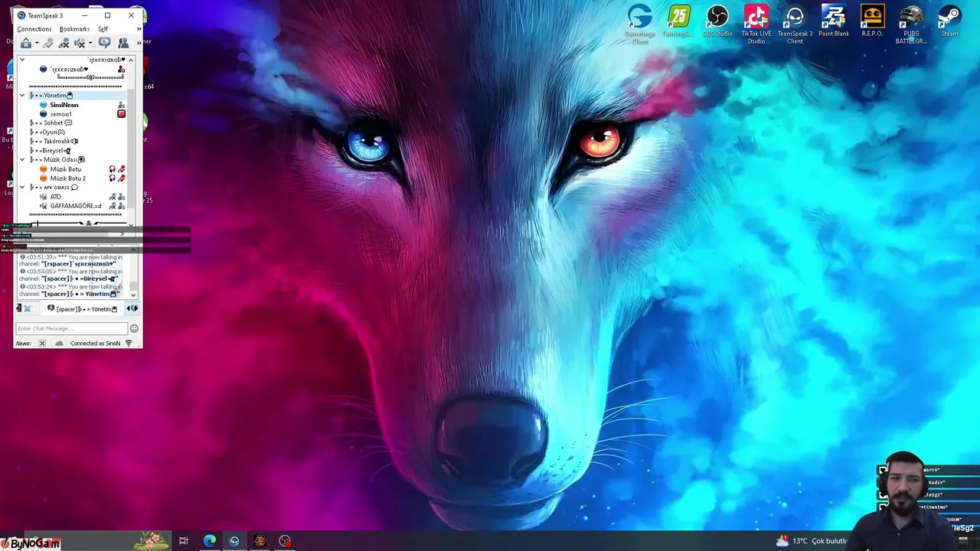Switch to the server chat tab icon
Image resolution: width=980 pixels, height=551 pixels.
pos(28,309)
